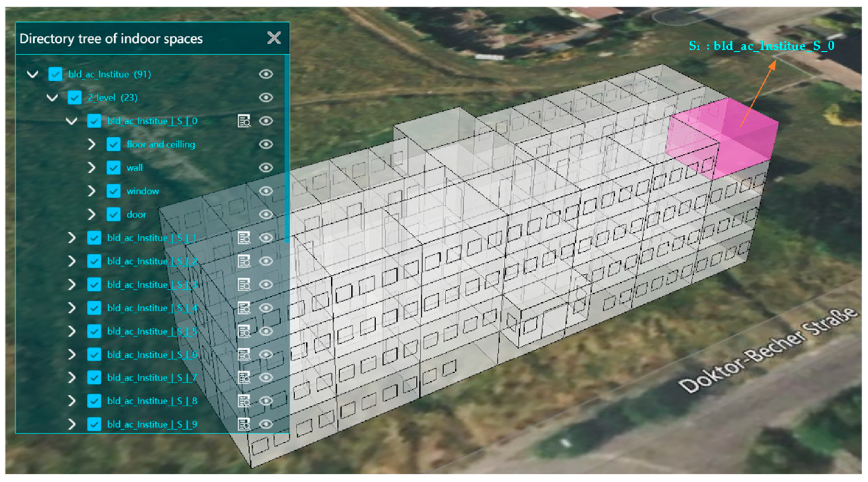
Task: Expand bld_ac_Institue_S_2 node
Action: coord(72,261)
